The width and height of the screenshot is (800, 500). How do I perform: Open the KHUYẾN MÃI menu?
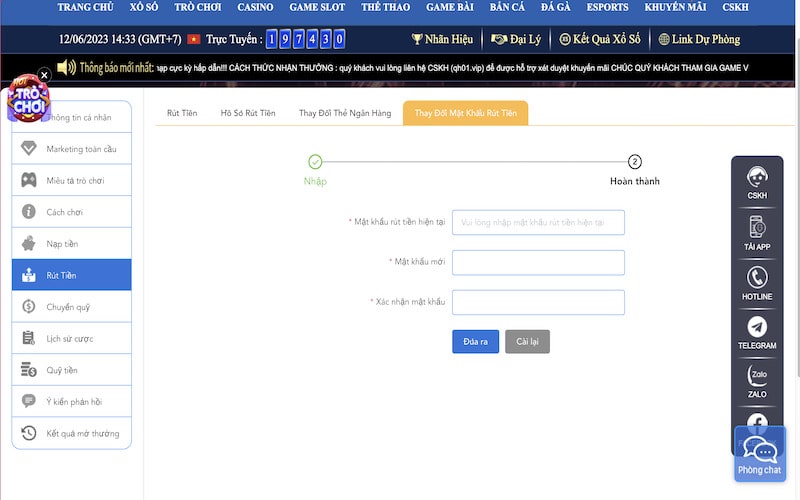pos(676,7)
